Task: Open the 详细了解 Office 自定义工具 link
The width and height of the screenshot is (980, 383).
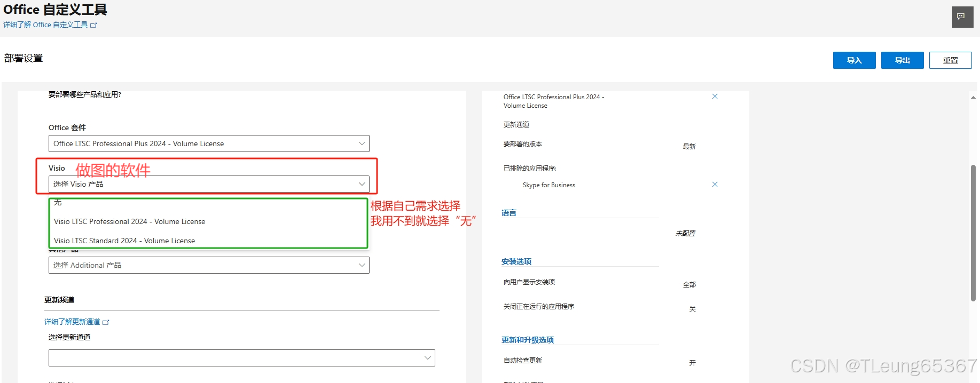Action: (x=45, y=25)
